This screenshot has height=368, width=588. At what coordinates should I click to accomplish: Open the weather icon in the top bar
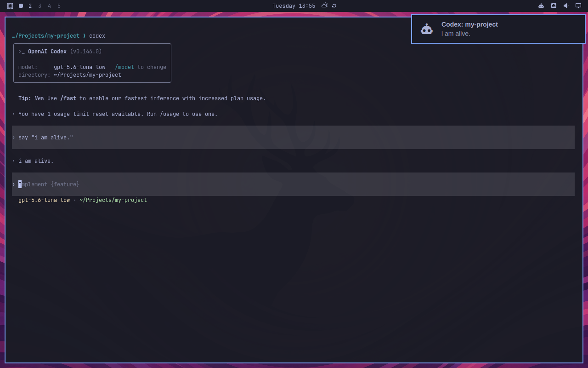[x=325, y=6]
